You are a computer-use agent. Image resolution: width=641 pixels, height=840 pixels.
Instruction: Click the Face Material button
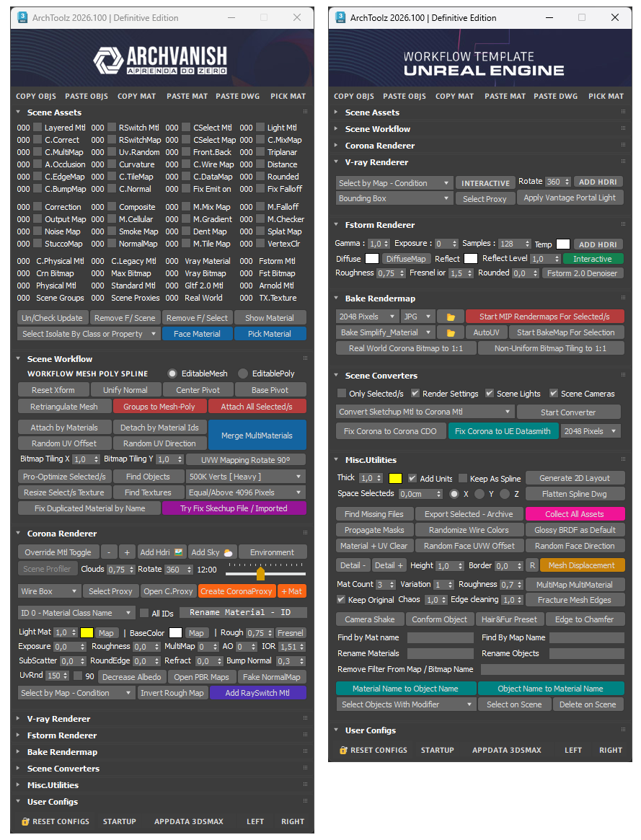tap(197, 334)
